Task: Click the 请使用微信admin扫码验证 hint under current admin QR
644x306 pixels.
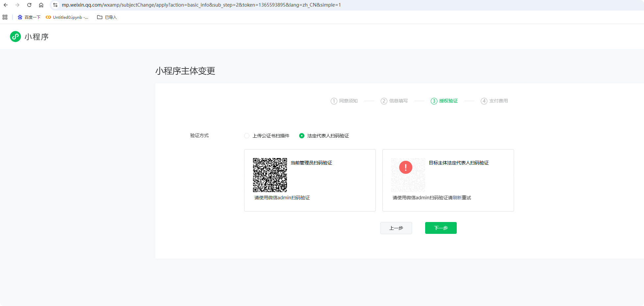Action: [x=282, y=198]
